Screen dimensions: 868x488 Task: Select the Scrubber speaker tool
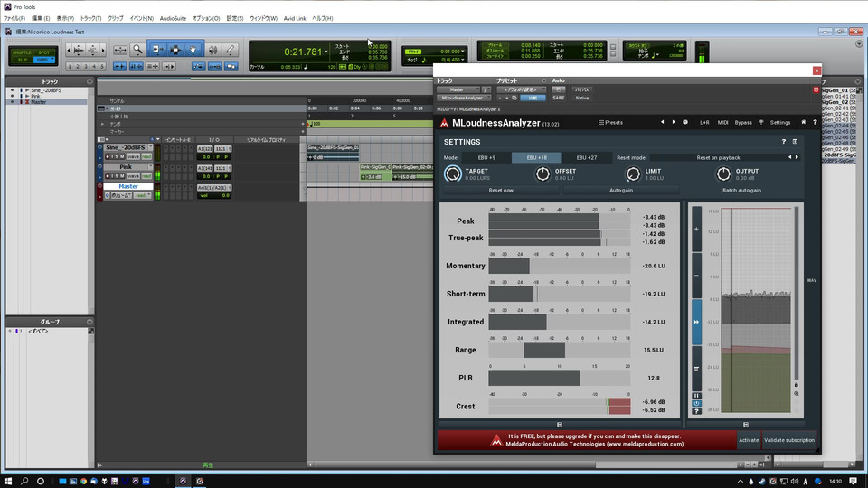click(x=213, y=50)
